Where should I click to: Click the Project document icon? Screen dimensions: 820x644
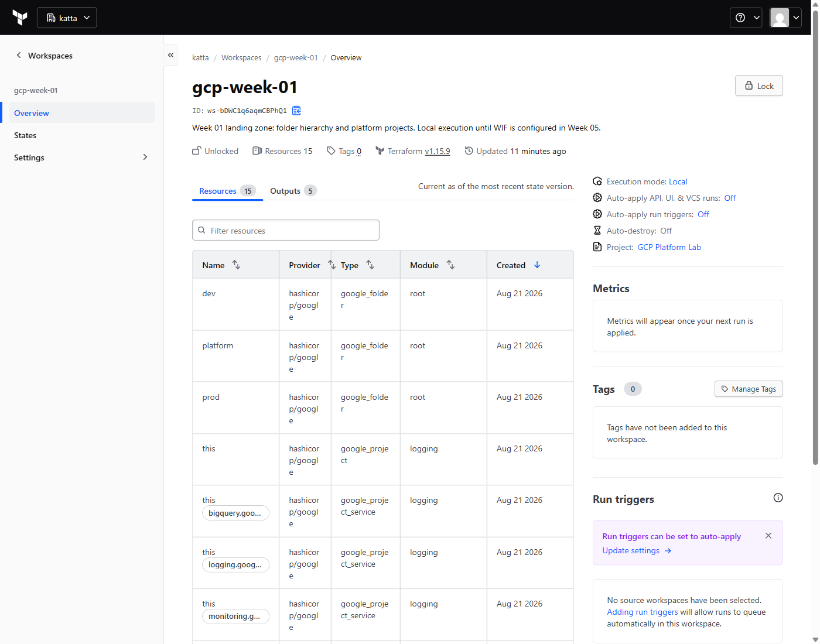coord(597,246)
